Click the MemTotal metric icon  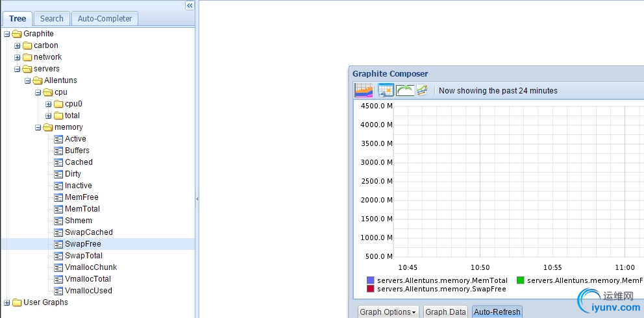coord(58,209)
